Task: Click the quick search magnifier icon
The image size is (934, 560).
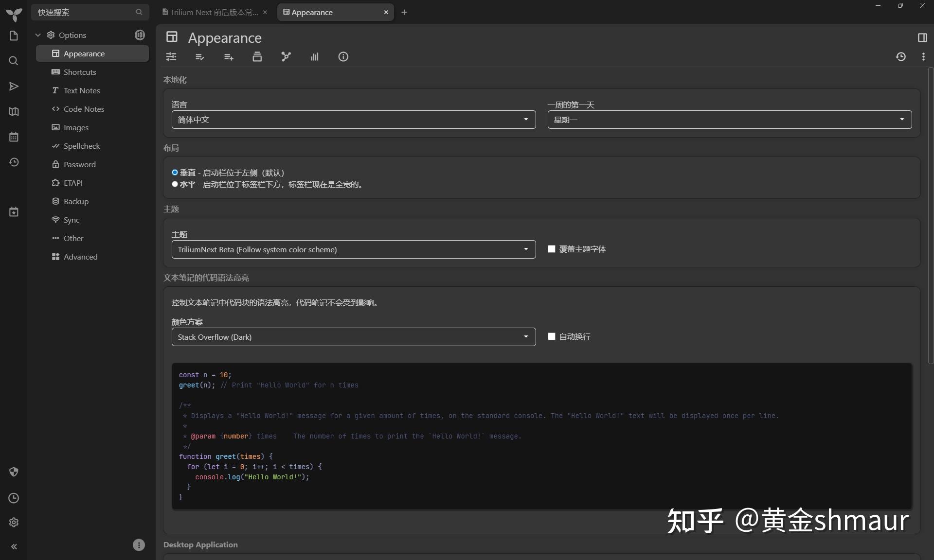Action: click(139, 12)
